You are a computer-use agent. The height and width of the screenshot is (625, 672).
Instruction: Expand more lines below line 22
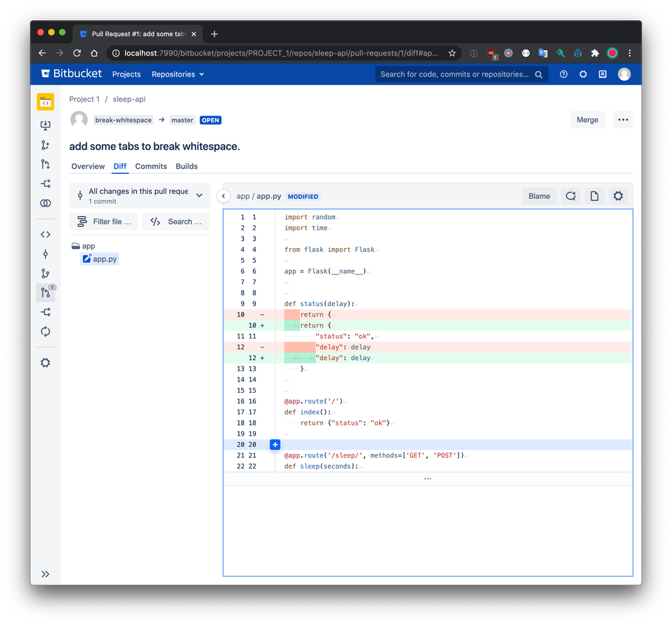point(427,479)
